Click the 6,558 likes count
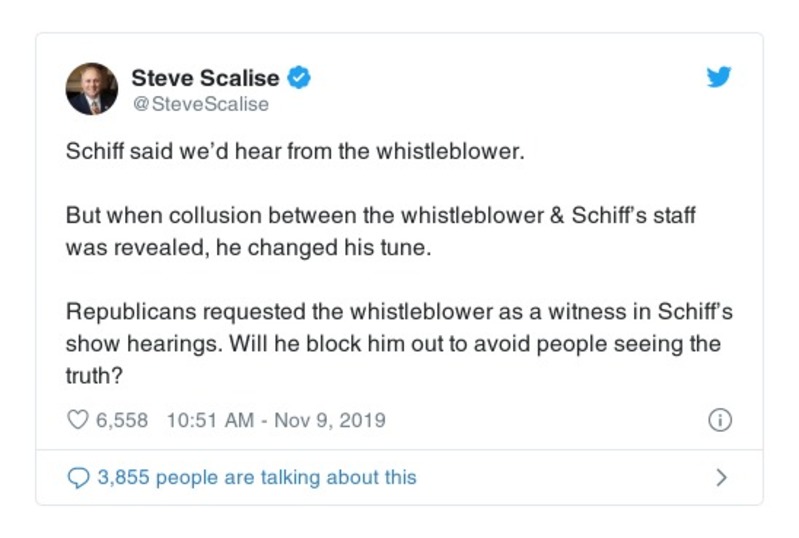Viewport: 799px width, 538px height. point(121,421)
